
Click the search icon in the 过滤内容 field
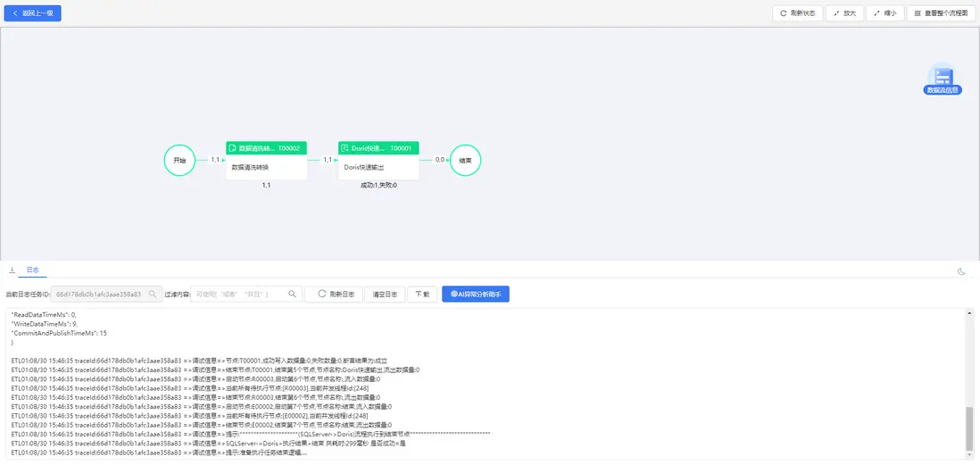[293, 294]
